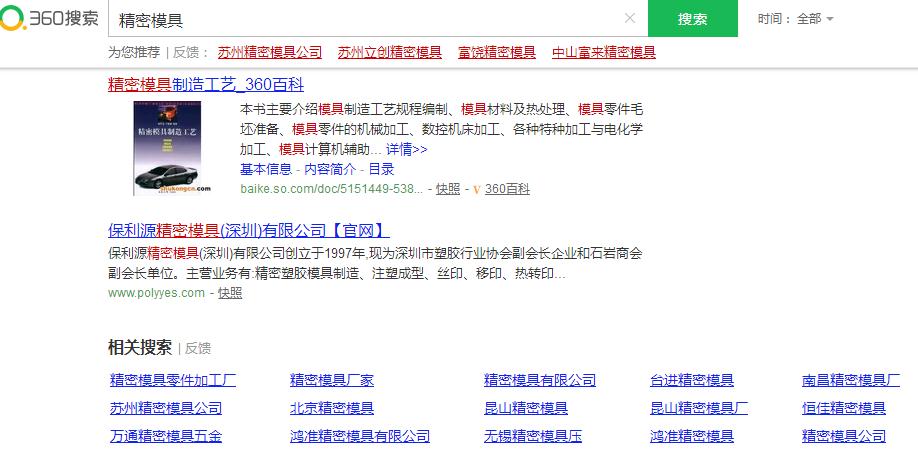
Task: Click the green 搜索 button
Action: (x=692, y=19)
